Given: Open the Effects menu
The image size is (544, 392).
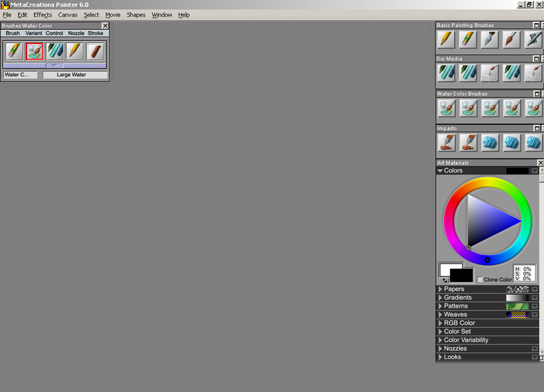Looking at the screenshot, I should (x=43, y=15).
